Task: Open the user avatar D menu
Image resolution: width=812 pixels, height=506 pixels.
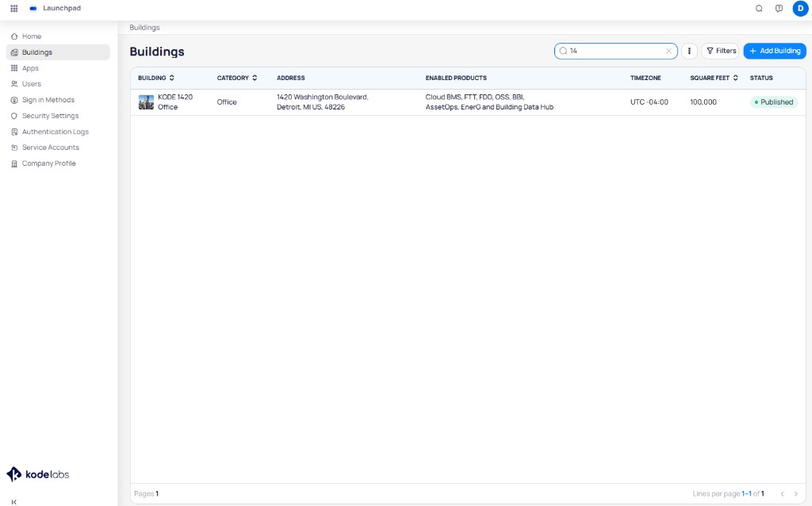Action: point(801,8)
